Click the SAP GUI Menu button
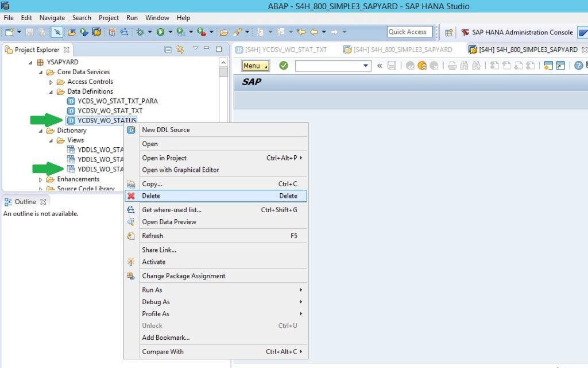The image size is (588, 368). [x=256, y=66]
